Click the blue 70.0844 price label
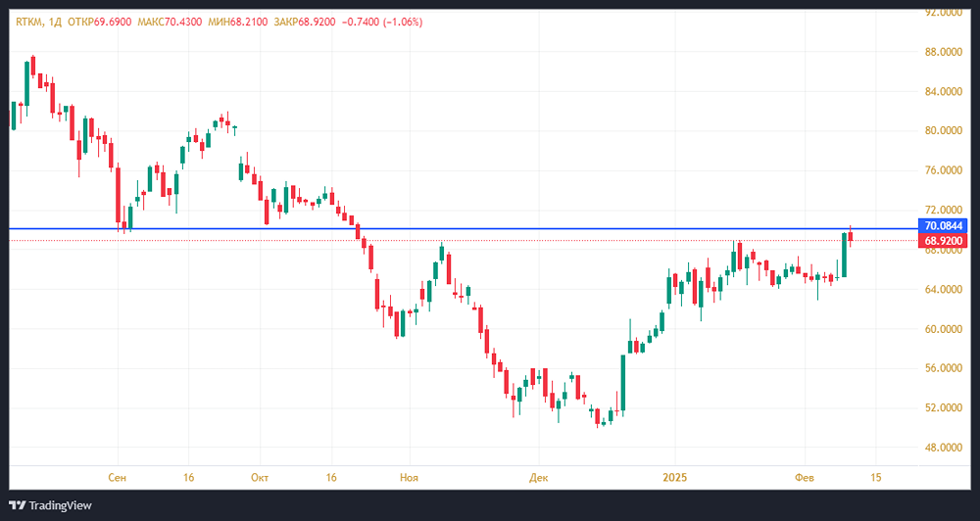 [943, 225]
